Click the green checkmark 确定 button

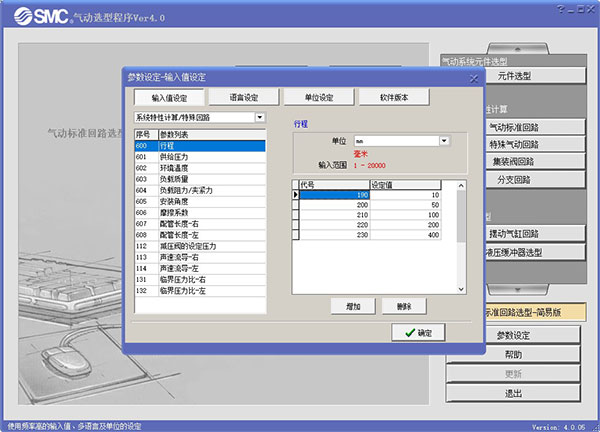click(x=418, y=332)
